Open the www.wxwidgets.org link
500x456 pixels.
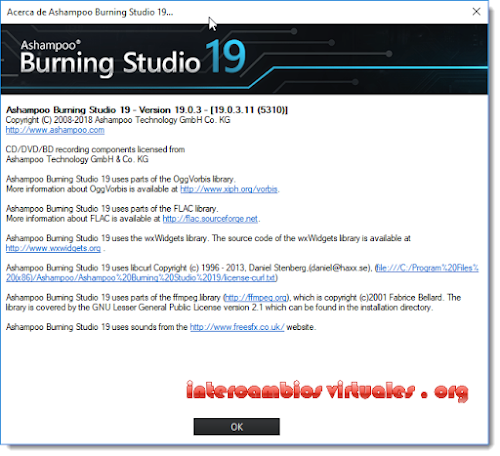pyautogui.click(x=53, y=248)
